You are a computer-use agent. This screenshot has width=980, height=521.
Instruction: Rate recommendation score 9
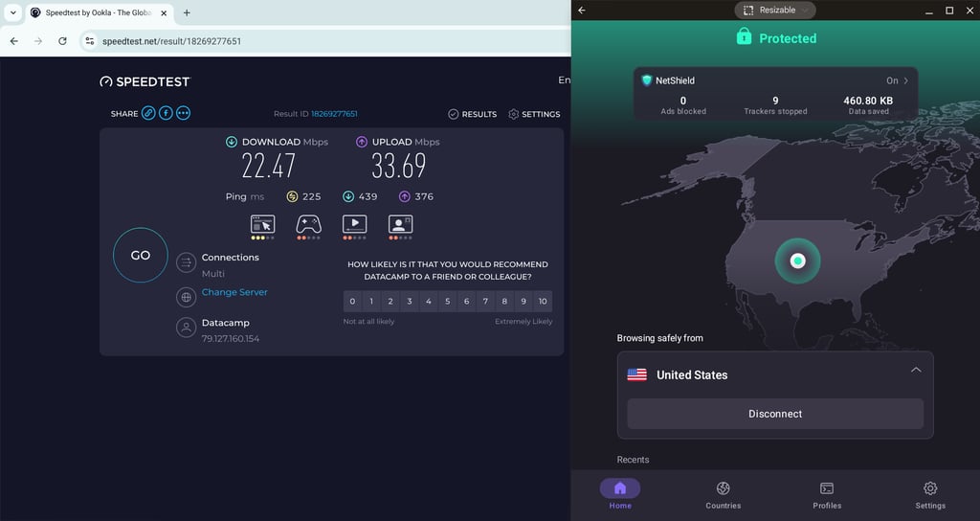point(523,302)
